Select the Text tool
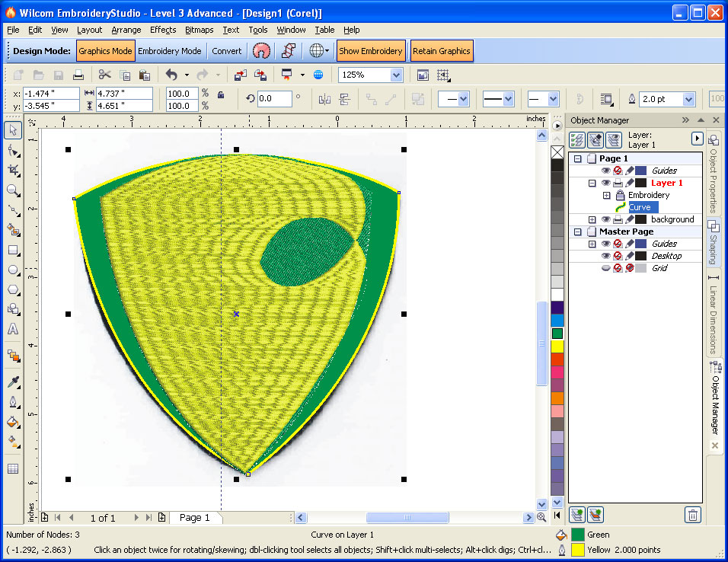The width and height of the screenshot is (728, 562). click(x=13, y=330)
